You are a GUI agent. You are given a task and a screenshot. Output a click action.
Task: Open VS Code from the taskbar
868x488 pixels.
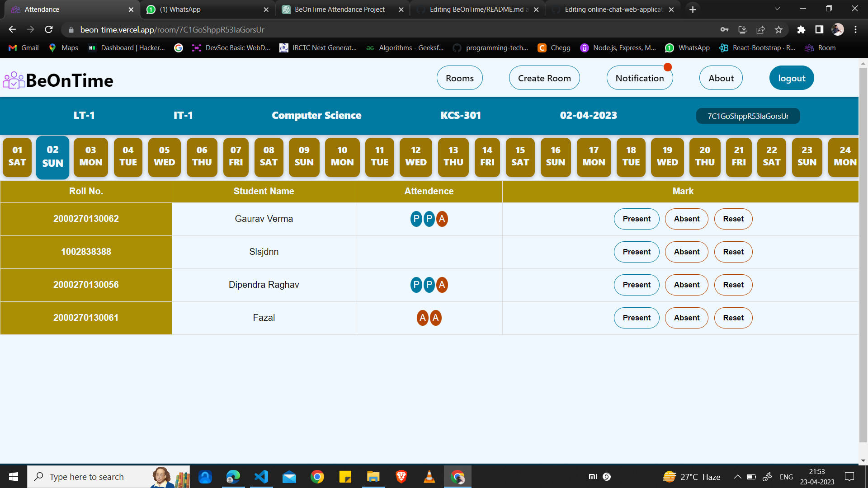(x=261, y=477)
